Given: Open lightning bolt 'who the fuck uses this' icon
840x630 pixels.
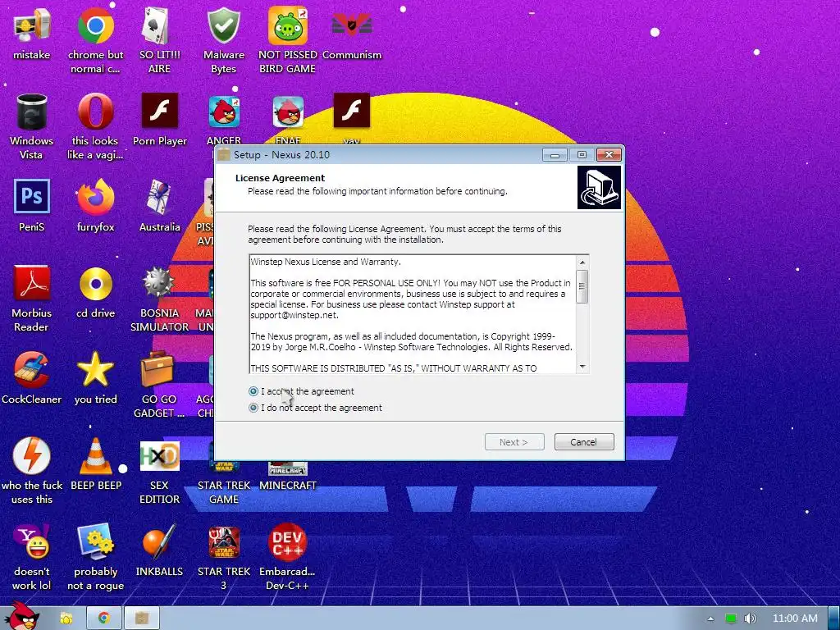Looking at the screenshot, I should [x=32, y=472].
